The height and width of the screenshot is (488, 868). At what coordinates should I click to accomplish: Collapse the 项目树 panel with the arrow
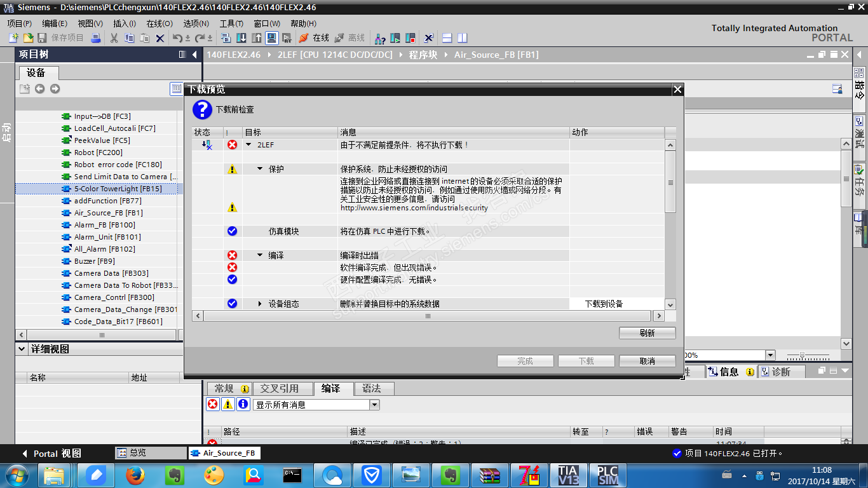[194, 55]
